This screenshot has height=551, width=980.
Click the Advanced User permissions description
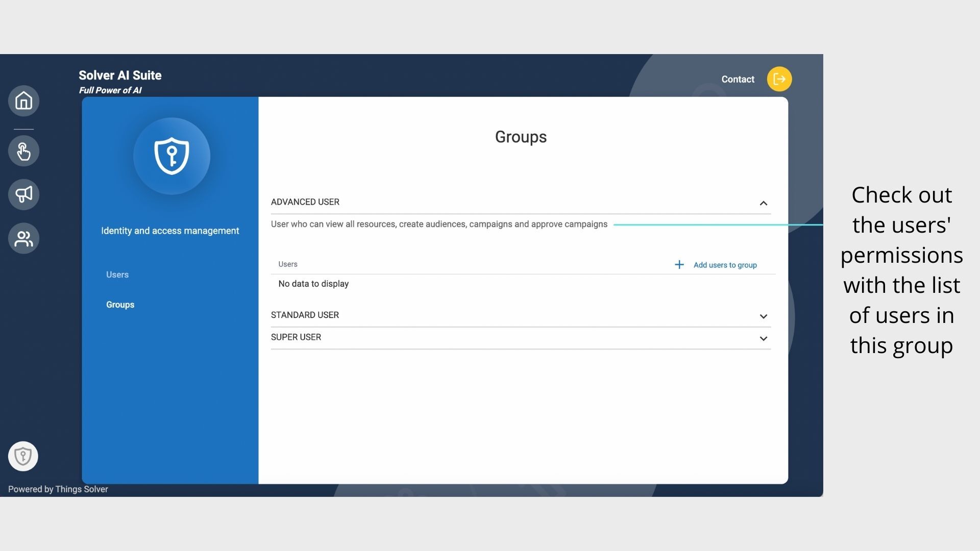click(x=439, y=224)
